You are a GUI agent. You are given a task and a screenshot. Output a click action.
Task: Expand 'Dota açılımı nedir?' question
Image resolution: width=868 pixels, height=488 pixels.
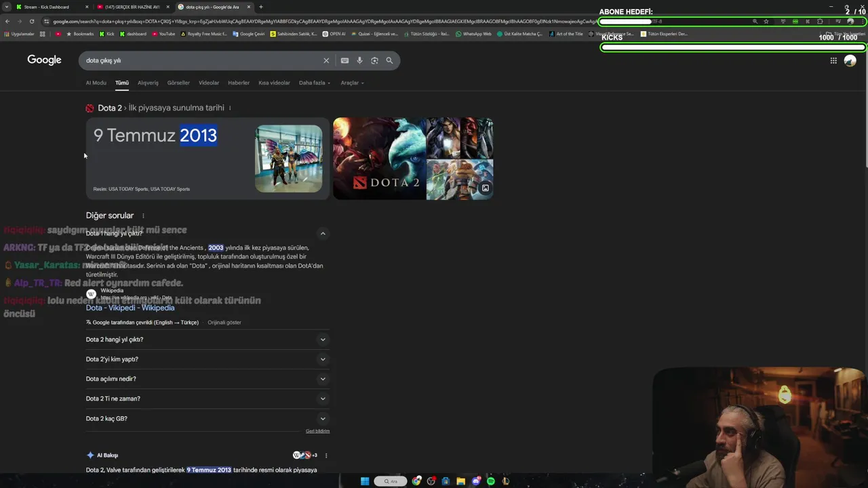[x=208, y=379]
